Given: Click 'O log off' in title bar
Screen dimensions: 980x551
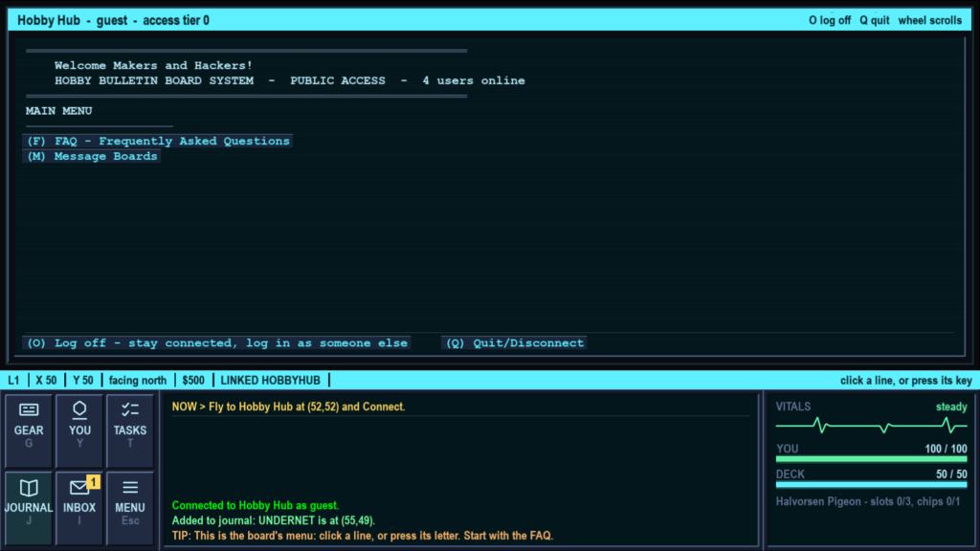Looking at the screenshot, I should pyautogui.click(x=830, y=21).
